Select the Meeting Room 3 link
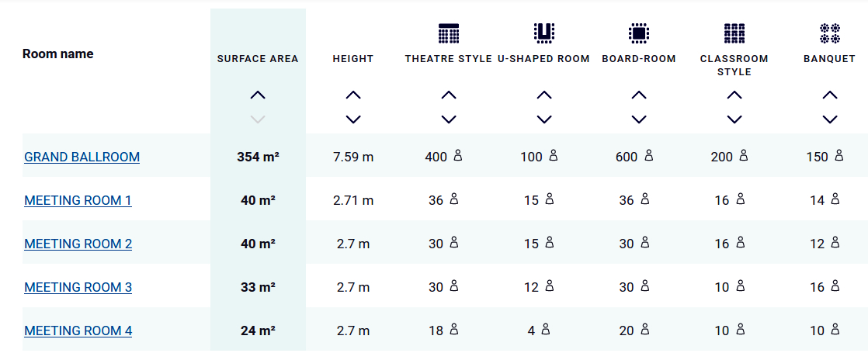The width and height of the screenshot is (868, 353). point(78,287)
